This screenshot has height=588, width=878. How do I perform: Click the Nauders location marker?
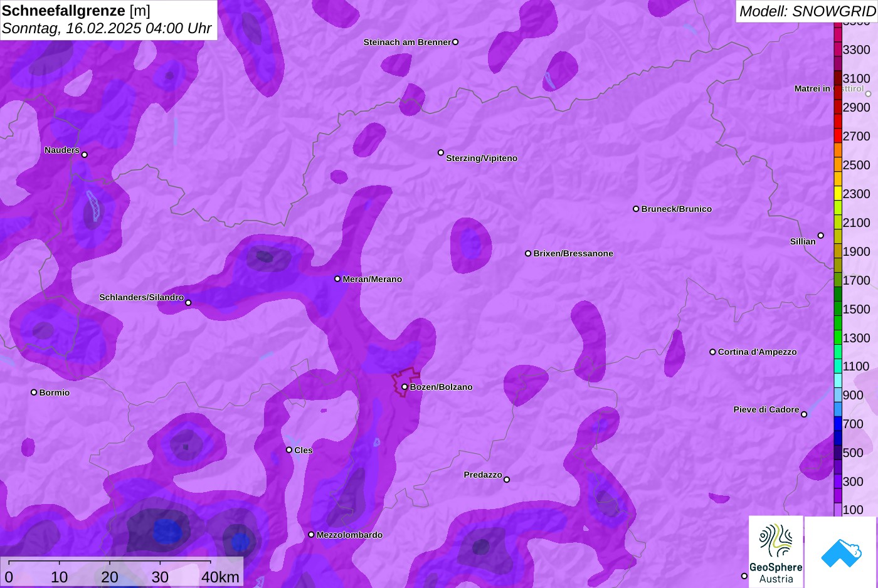point(85,155)
